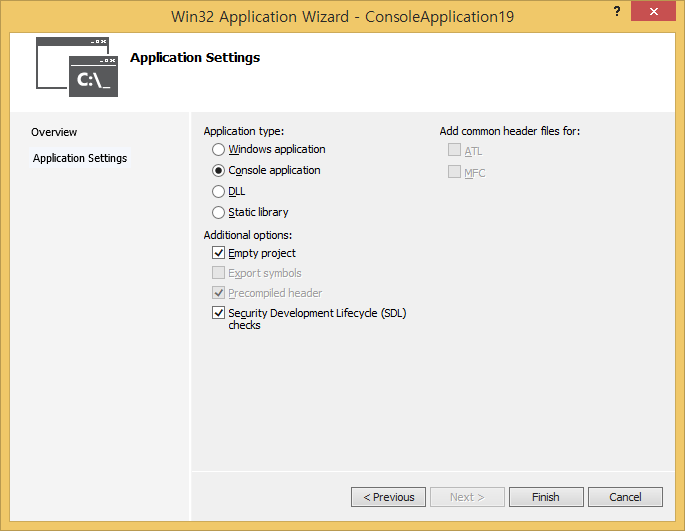
Task: Choose the DLL application type
Action: click(x=219, y=192)
